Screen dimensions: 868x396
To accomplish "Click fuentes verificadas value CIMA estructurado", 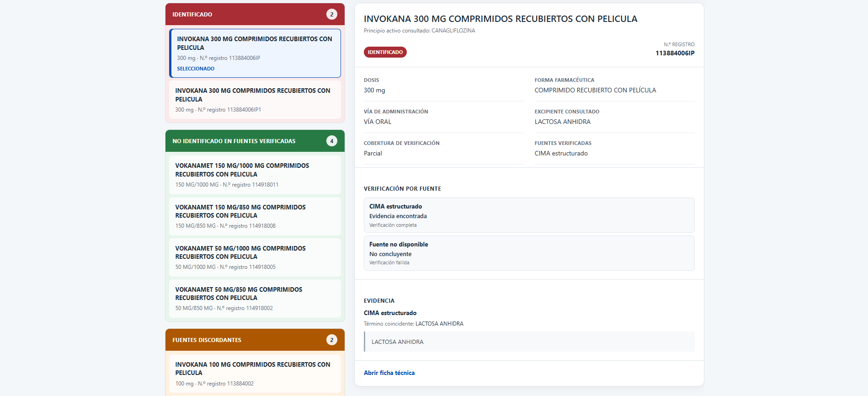I will coord(561,153).
